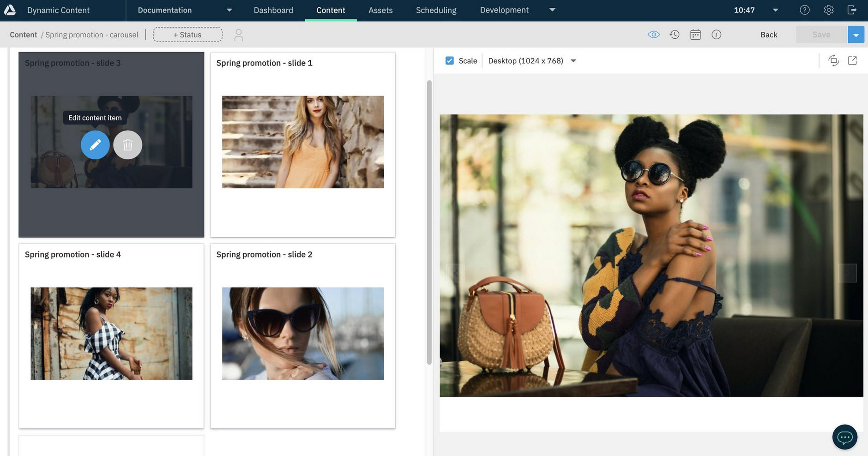The image size is (868, 456).
Task: Select Spring promotion - slide 4 thumbnail
Action: click(x=111, y=333)
